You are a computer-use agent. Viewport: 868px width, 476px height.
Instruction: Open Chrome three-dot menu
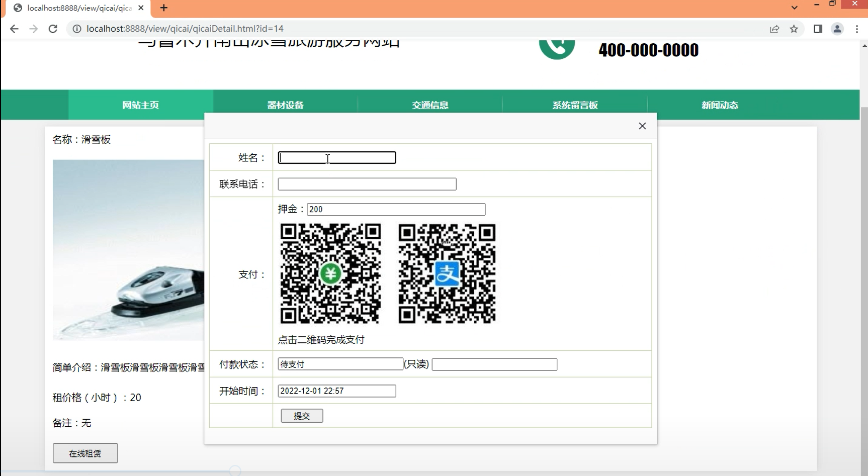click(x=857, y=29)
